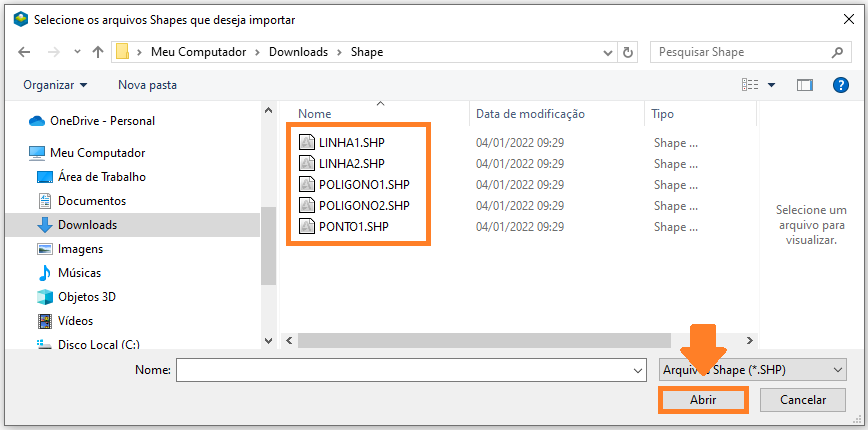The image size is (868, 430).
Task: Open the OneDrive - Personal location
Action: coord(102,121)
